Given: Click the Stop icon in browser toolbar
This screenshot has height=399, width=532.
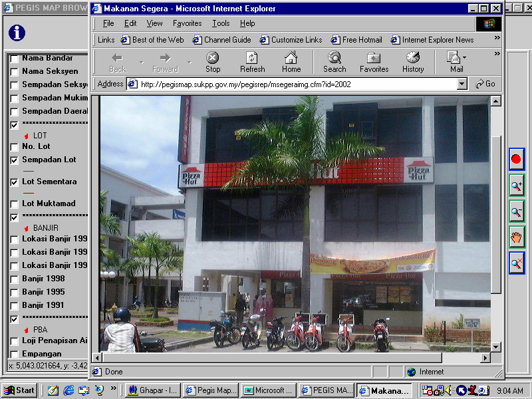Looking at the screenshot, I should (x=213, y=62).
